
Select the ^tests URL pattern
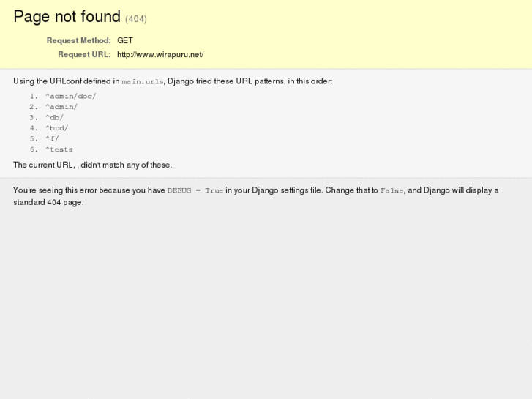[59, 149]
